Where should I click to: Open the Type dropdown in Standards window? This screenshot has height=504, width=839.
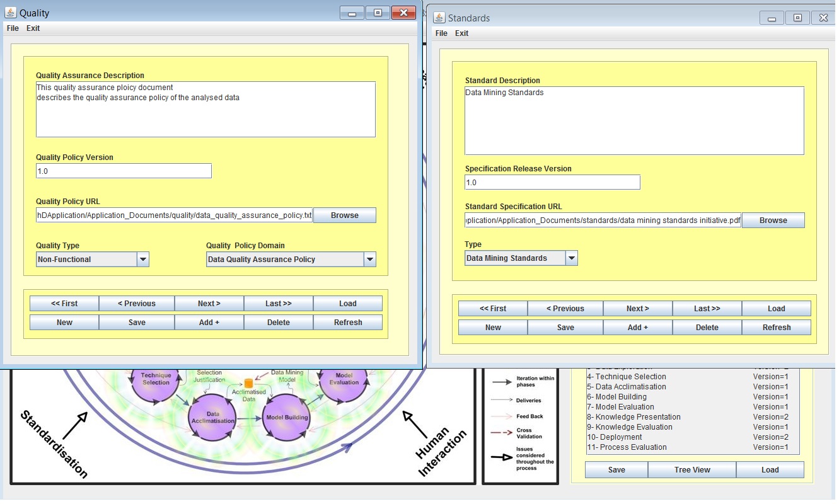pos(571,258)
